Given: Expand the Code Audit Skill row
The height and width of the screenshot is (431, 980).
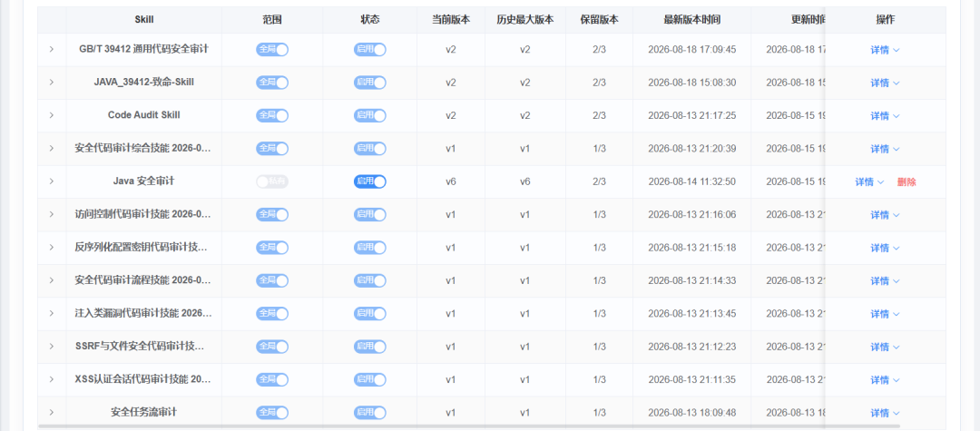Looking at the screenshot, I should click(x=51, y=115).
